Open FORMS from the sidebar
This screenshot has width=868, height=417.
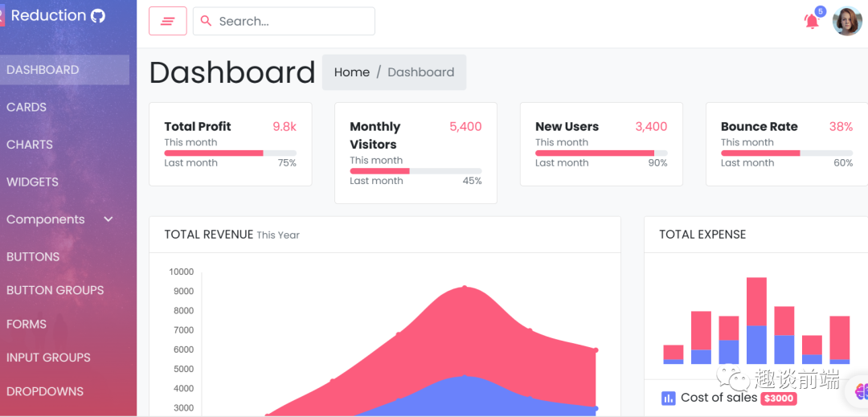pos(27,324)
